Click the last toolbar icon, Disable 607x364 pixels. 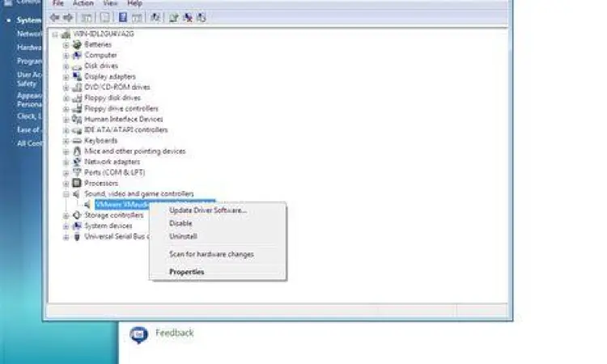[202, 18]
